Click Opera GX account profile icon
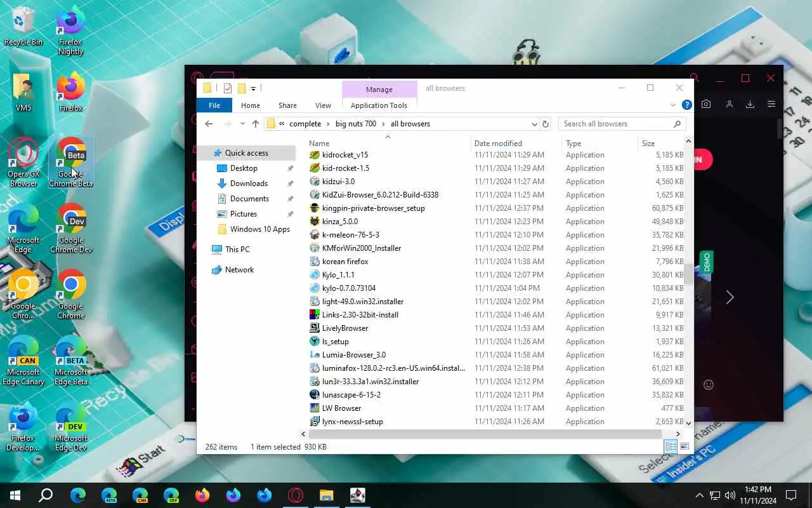 click(x=729, y=104)
